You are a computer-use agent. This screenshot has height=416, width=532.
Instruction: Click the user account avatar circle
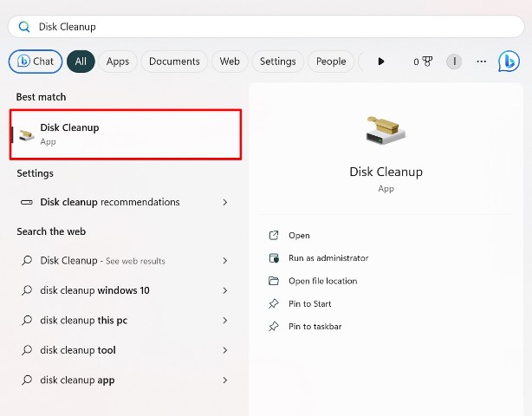pos(454,62)
